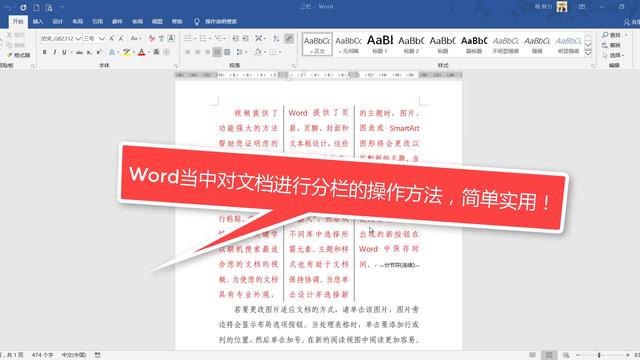Image resolution: width=640 pixels, height=360 pixels.
Task: Click new document icon in quick access
Action: [x=36, y=7]
